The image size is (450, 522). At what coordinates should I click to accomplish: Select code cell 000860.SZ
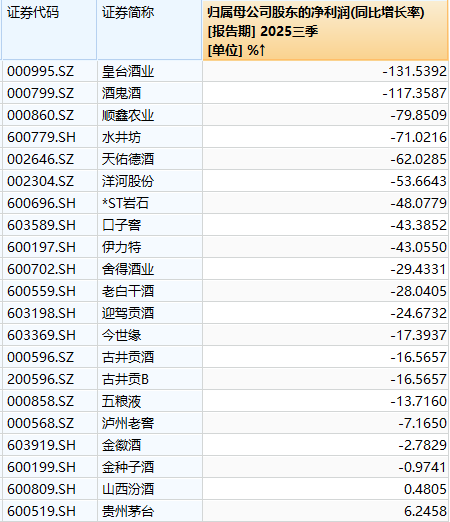coord(49,115)
